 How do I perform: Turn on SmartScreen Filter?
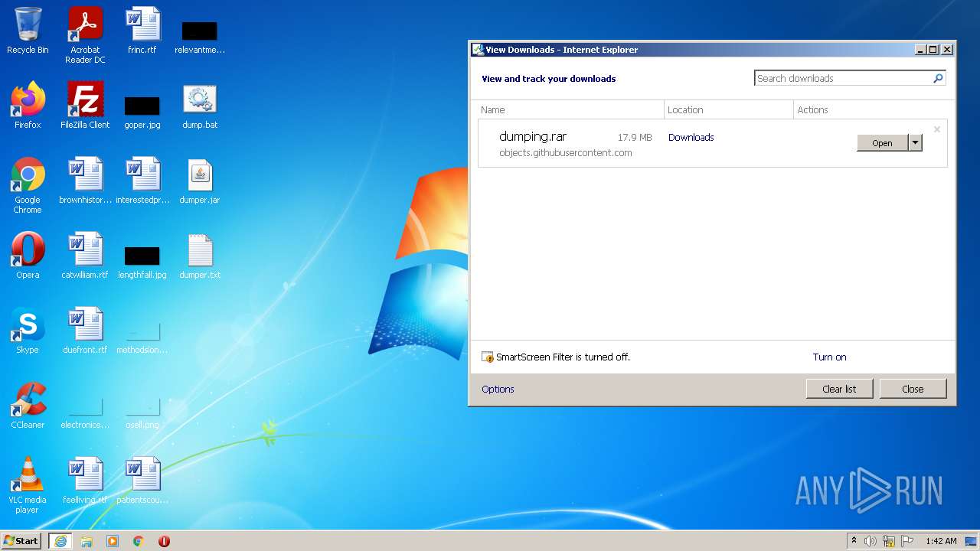[829, 357]
